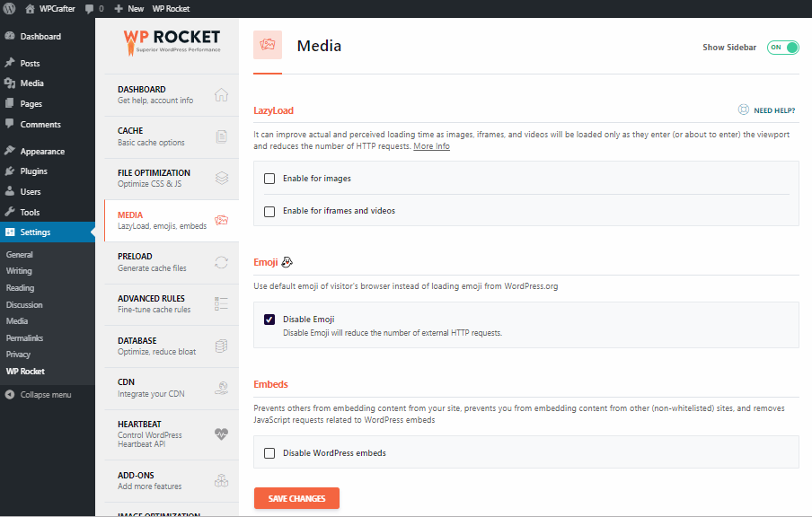Screen dimensions: 812x517
Task: Open the WPCrafter site home link
Action: coord(49,9)
